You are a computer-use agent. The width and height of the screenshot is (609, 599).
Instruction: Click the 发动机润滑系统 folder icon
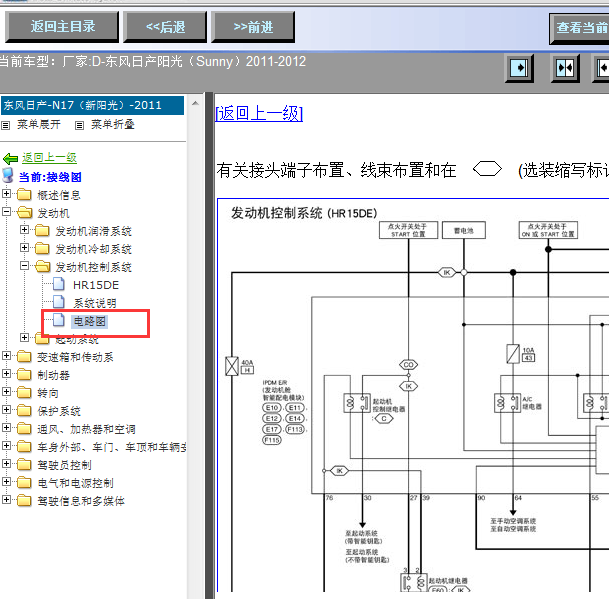pos(42,230)
